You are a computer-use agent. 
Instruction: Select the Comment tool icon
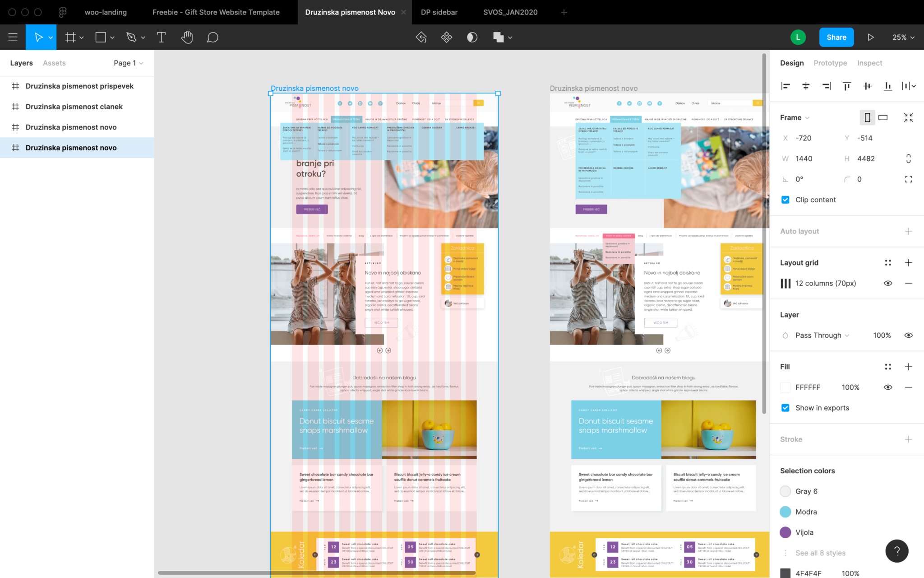pos(212,37)
